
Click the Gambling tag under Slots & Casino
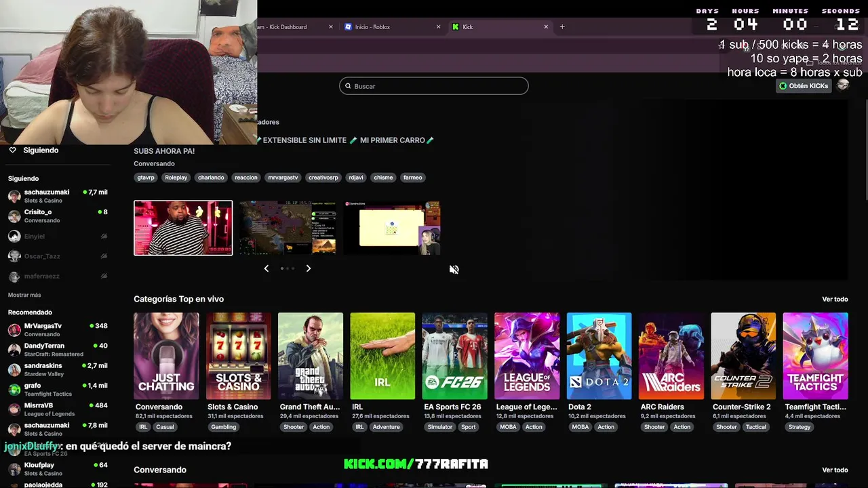223,427
